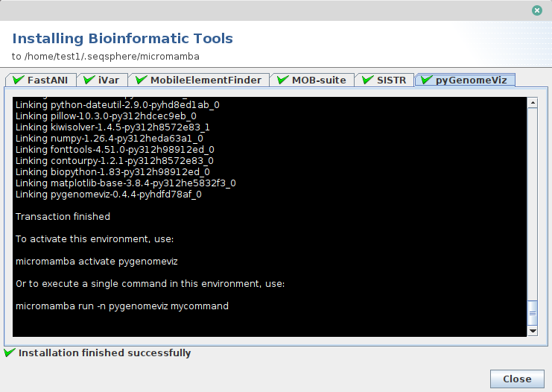This screenshot has width=552, height=392.
Task: Dismiss dialog with the green X icon
Action: (536, 10)
